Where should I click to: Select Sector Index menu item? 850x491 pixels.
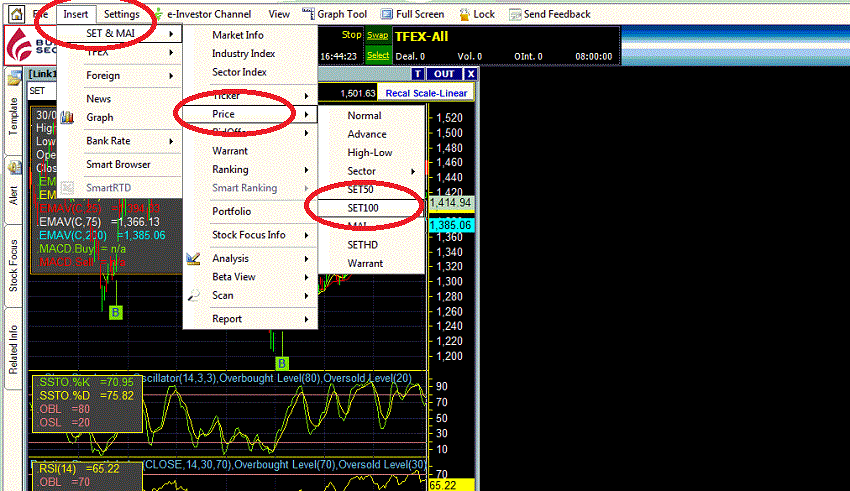click(x=250, y=72)
